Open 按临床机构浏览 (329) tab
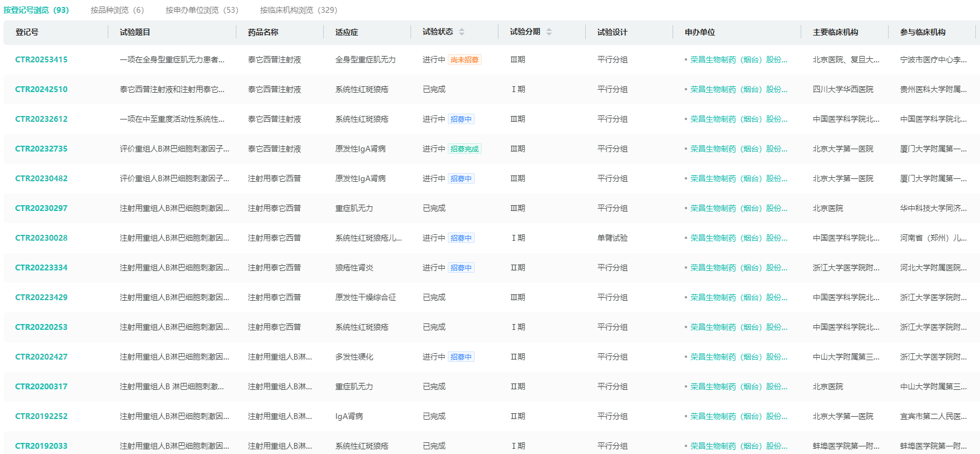The width and height of the screenshot is (980, 454). pyautogui.click(x=298, y=10)
